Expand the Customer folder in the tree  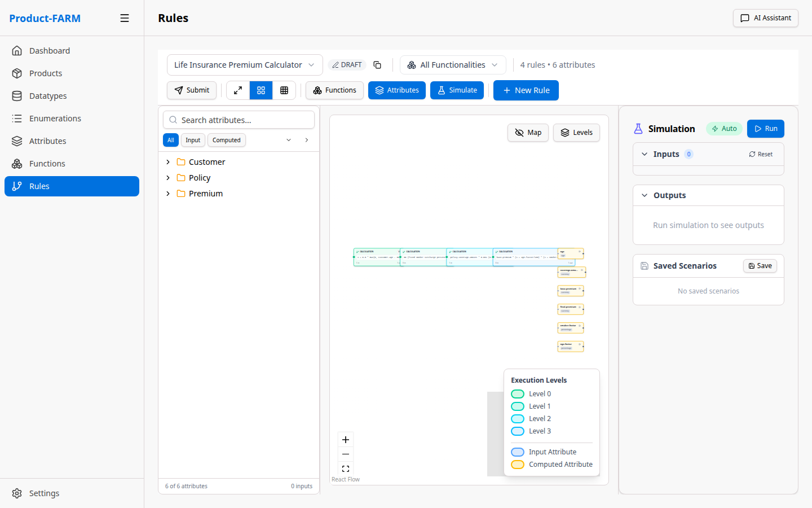(168, 162)
